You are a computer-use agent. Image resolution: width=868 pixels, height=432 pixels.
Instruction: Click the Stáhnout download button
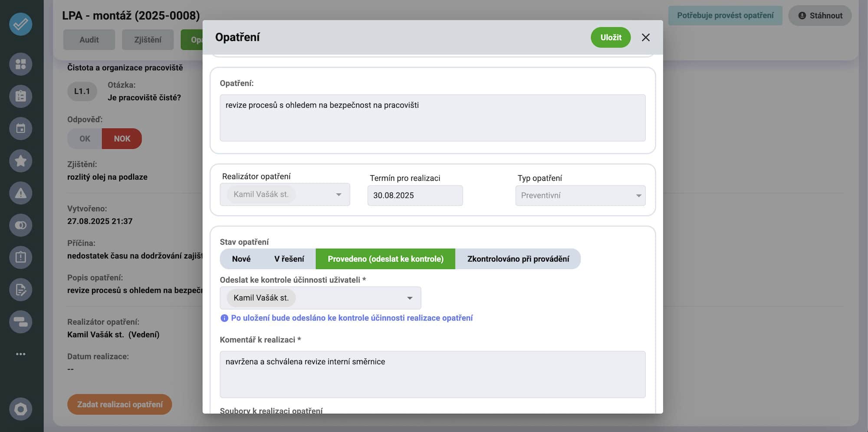click(x=820, y=16)
